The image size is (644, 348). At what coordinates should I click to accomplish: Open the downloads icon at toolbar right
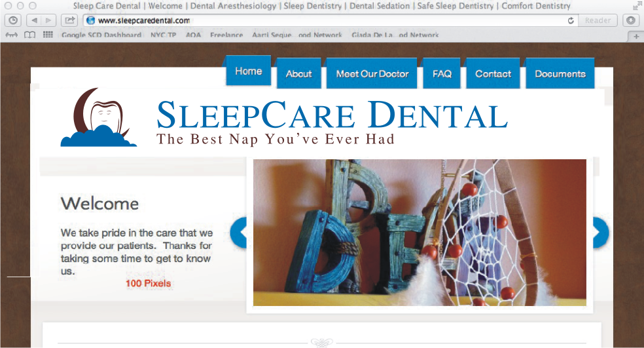point(632,20)
